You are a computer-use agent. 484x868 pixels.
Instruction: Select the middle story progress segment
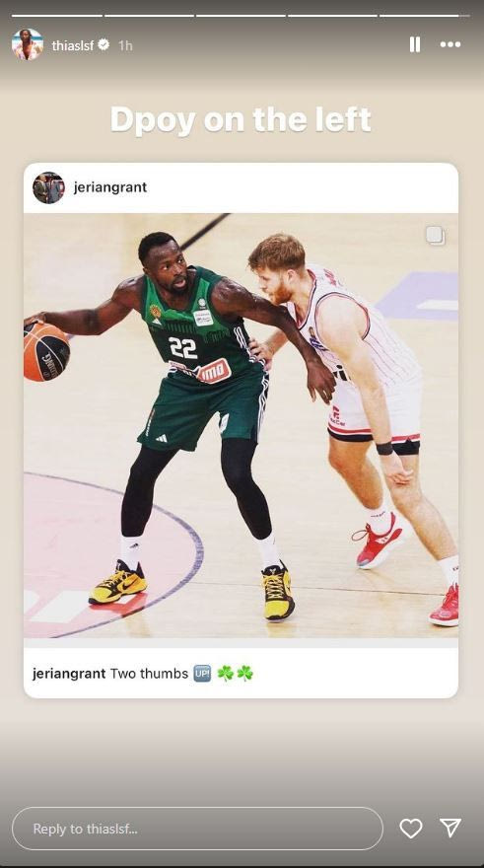tap(241, 16)
